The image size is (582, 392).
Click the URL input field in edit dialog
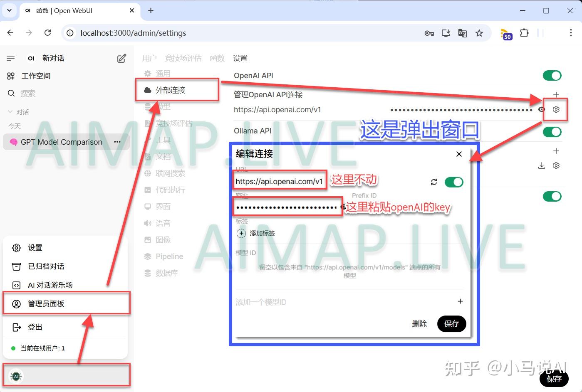(x=279, y=181)
